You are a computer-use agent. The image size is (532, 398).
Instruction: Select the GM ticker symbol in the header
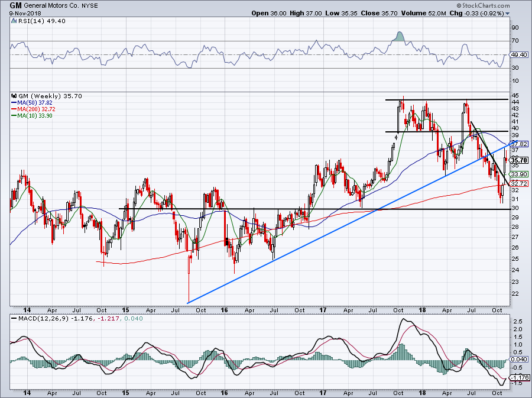[16, 5]
